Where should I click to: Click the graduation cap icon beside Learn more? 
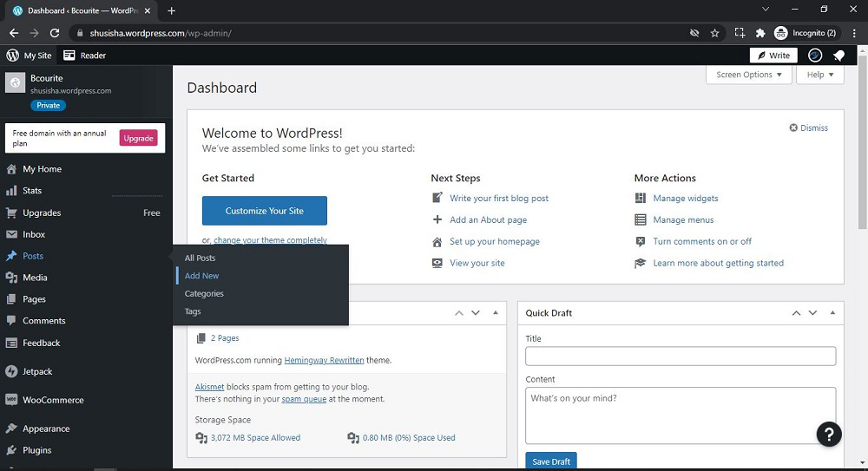[641, 263]
